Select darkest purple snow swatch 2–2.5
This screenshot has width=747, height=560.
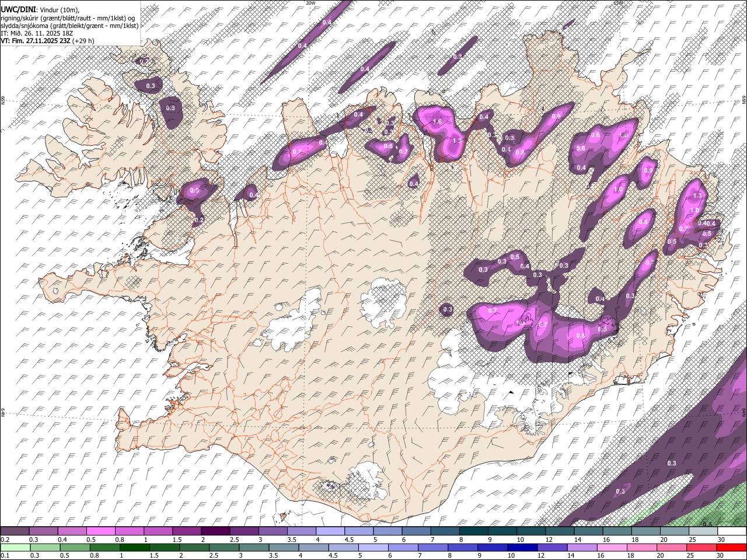[215, 531]
